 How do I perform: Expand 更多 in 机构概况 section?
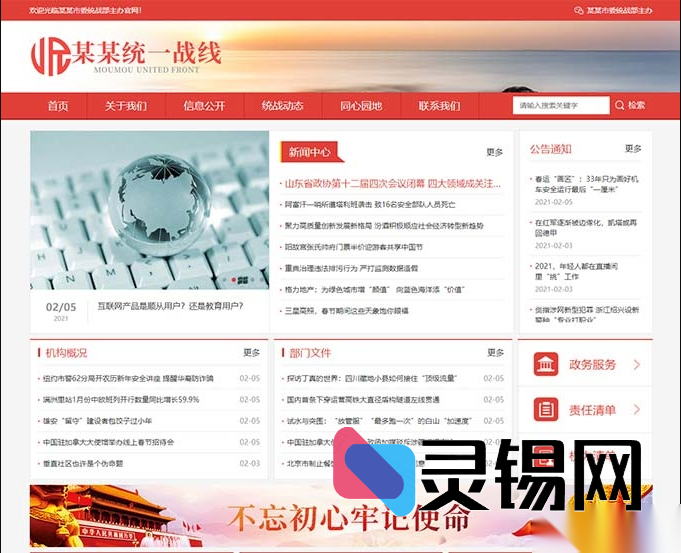(251, 353)
